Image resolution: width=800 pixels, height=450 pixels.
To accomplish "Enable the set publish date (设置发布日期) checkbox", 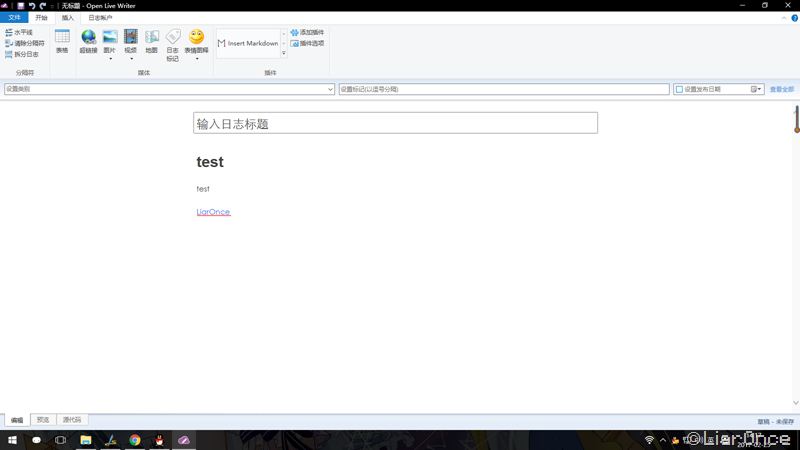I will (679, 89).
